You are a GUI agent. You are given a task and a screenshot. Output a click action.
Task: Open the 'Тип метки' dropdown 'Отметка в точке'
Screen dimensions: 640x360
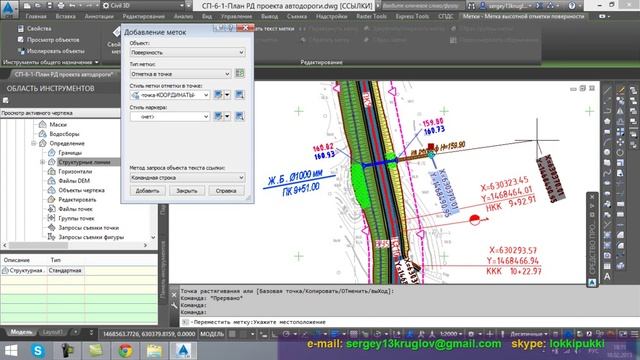(180, 74)
